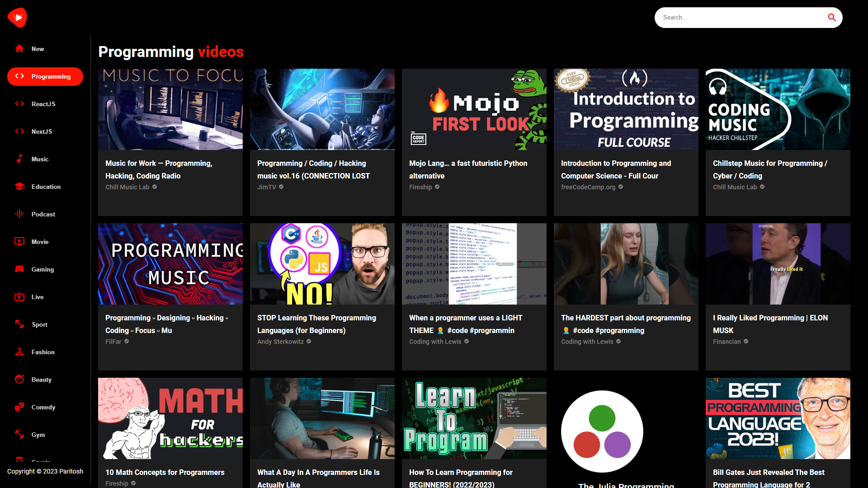Open the Andy Sterkowitz channel link
Viewport: 868px width, 488px height.
pos(280,342)
